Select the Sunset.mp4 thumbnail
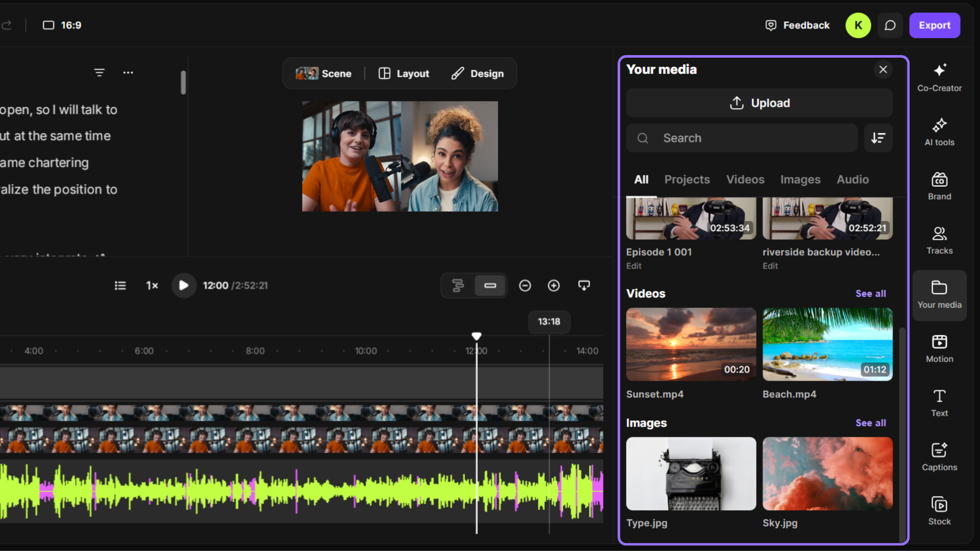Image resolution: width=980 pixels, height=551 pixels. (691, 344)
